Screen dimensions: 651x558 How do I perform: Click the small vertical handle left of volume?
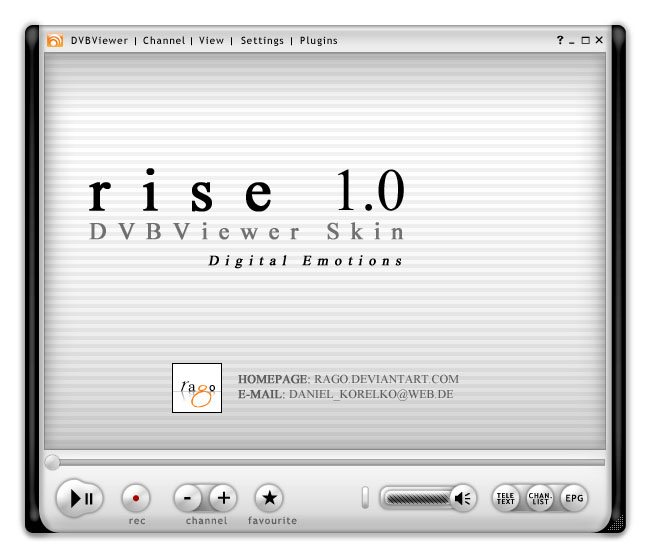pos(365,497)
